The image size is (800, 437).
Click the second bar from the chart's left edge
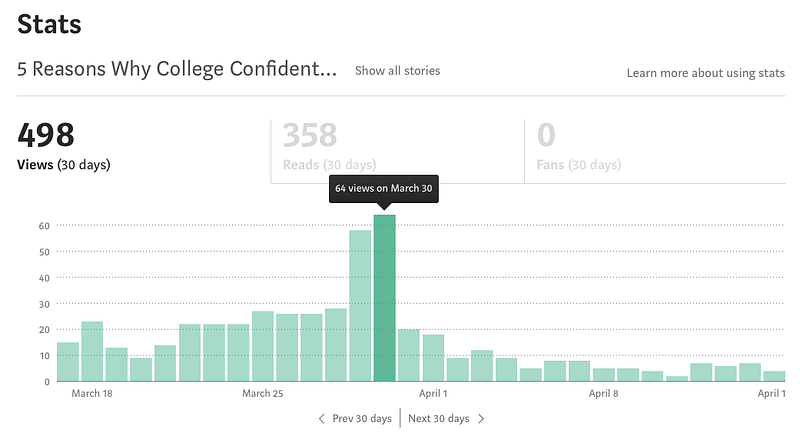(x=92, y=351)
